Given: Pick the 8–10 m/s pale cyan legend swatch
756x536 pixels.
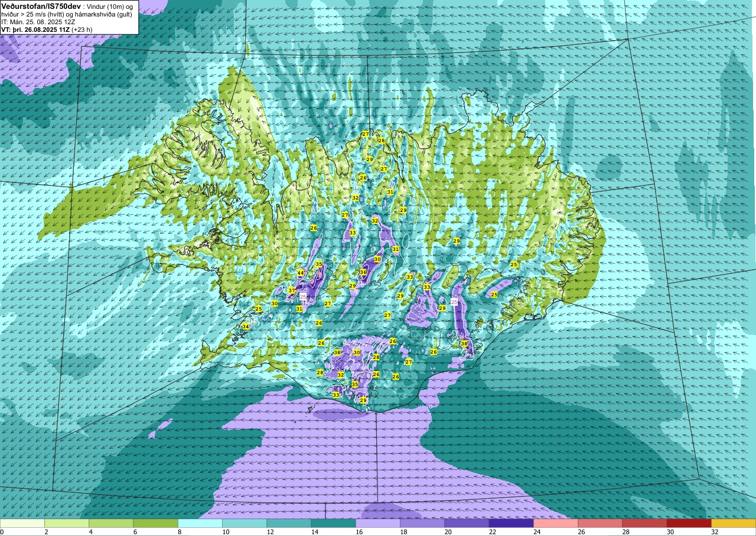Looking at the screenshot, I should tap(200, 524).
